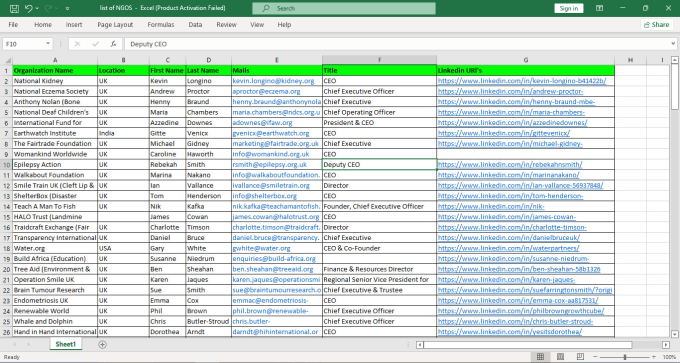Viewport: 680px width, 363px height.
Task: Click the zoom slider handle
Action: 625,356
